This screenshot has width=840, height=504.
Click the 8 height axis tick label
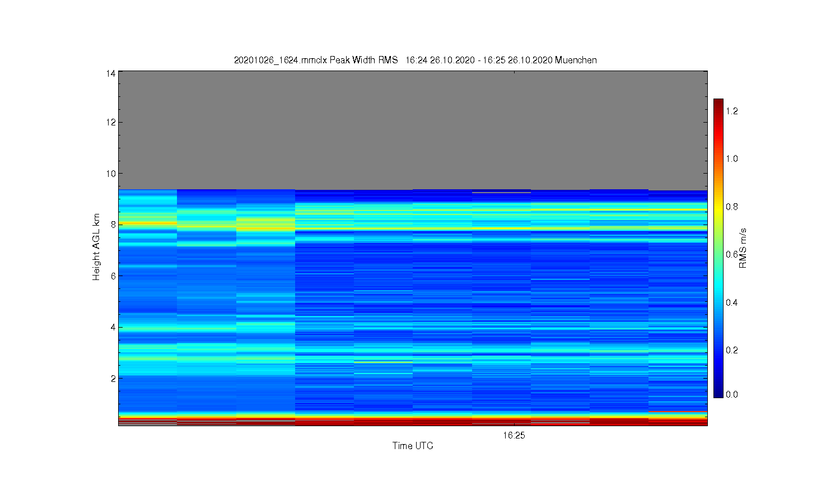[x=113, y=225]
